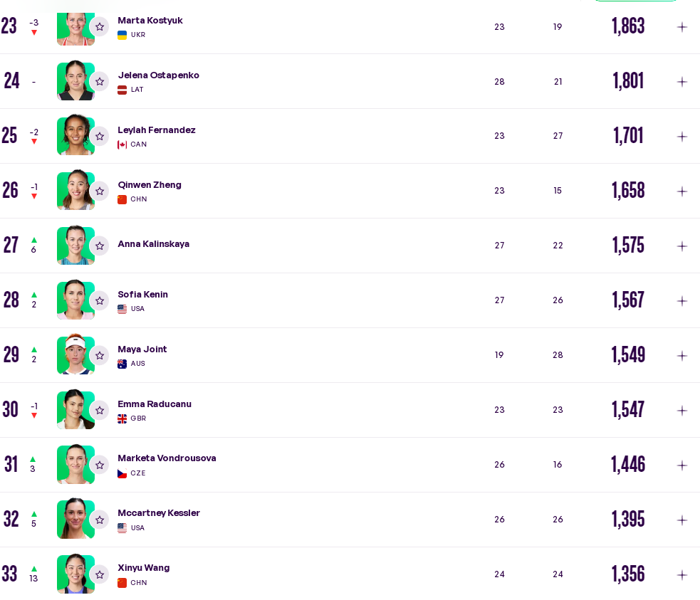The width and height of the screenshot is (700, 600).
Task: Click star icon beside Emma Raducanu
Action: [100, 411]
